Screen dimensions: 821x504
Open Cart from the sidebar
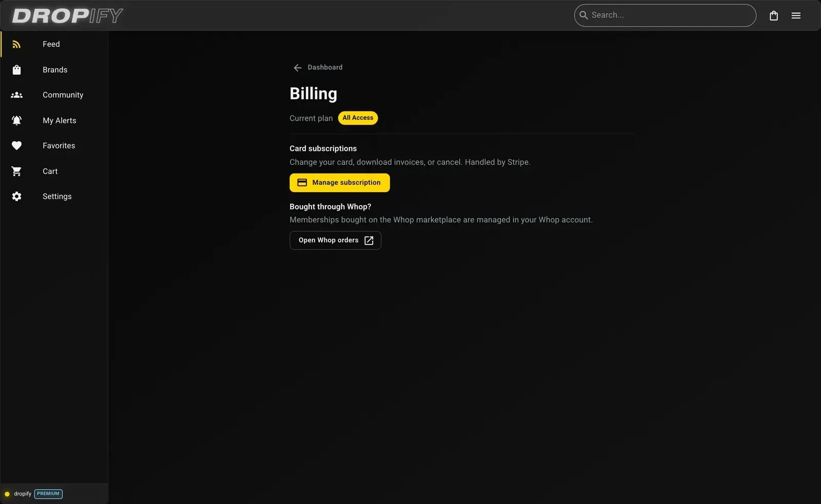54,171
